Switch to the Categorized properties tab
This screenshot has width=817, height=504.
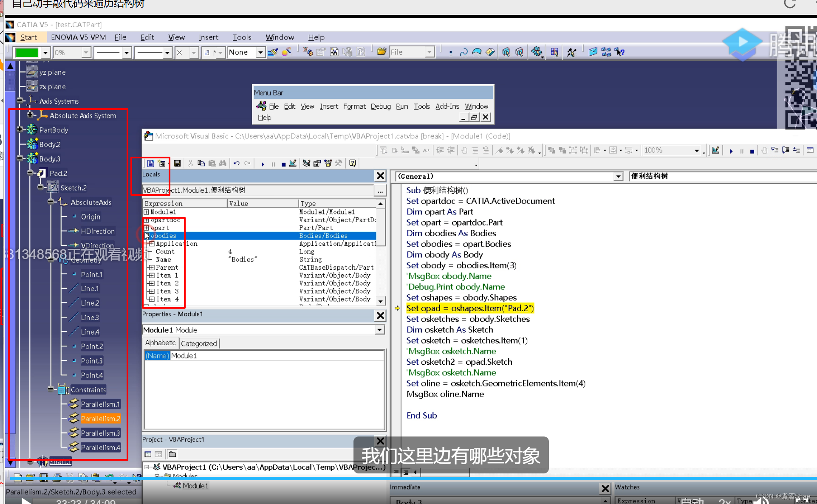tap(199, 343)
